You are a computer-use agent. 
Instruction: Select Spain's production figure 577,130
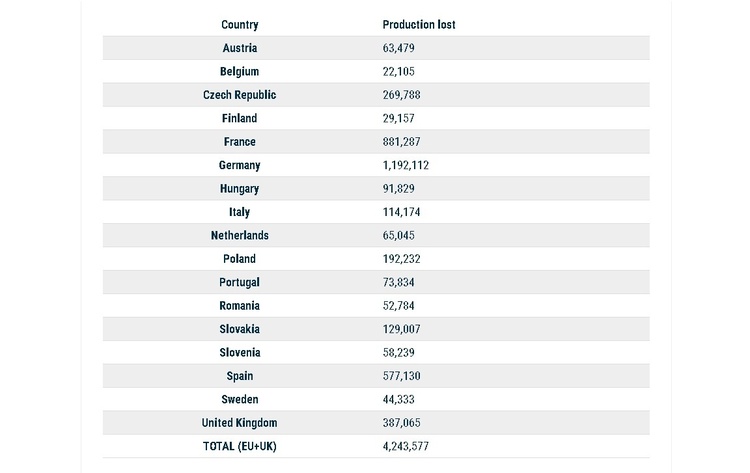401,376
